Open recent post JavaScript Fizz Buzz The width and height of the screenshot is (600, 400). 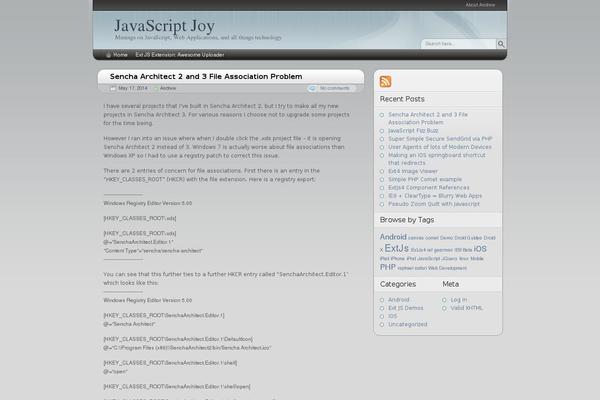point(413,131)
